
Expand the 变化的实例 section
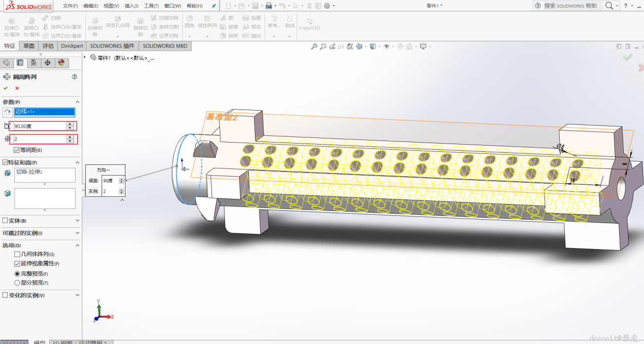click(78, 295)
